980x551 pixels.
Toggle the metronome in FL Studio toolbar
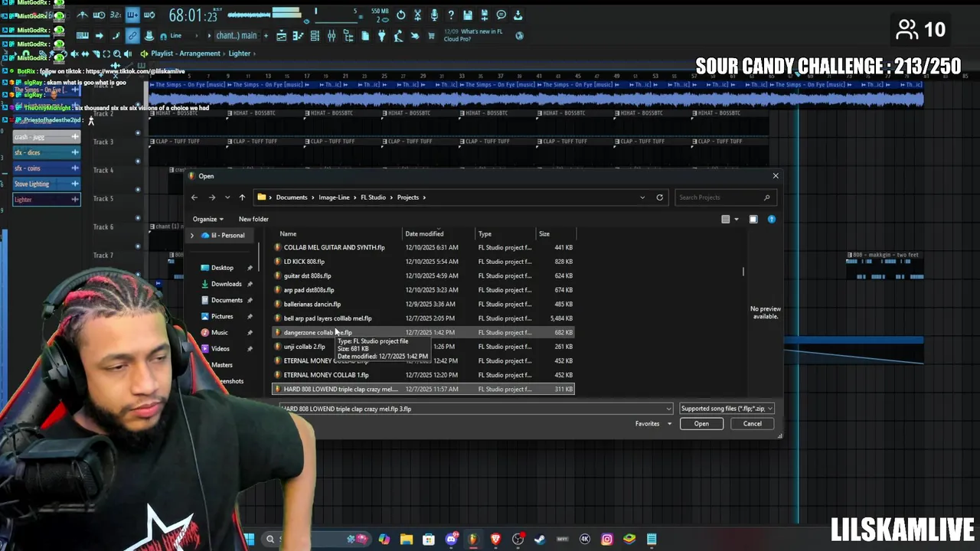[x=82, y=15]
